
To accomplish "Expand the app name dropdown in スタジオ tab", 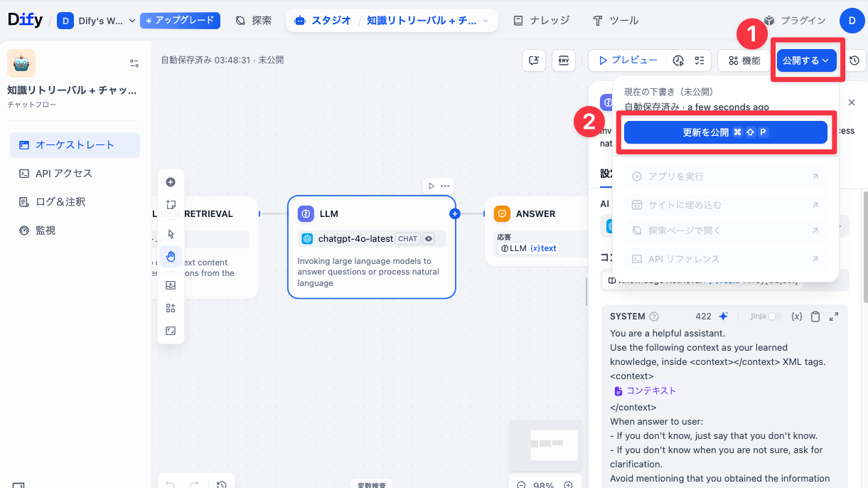I will tap(486, 21).
